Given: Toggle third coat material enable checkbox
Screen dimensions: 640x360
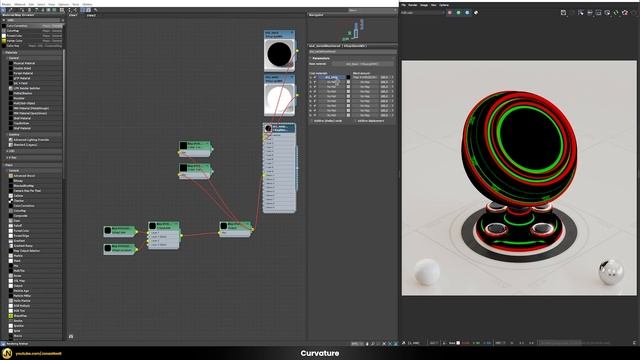Looking at the screenshot, I should coord(315,87).
